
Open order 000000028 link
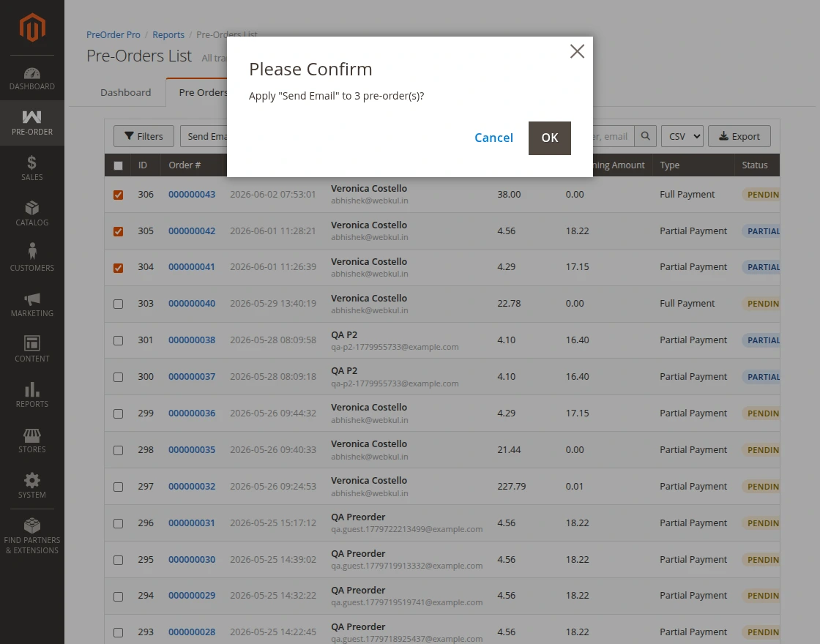pos(192,632)
